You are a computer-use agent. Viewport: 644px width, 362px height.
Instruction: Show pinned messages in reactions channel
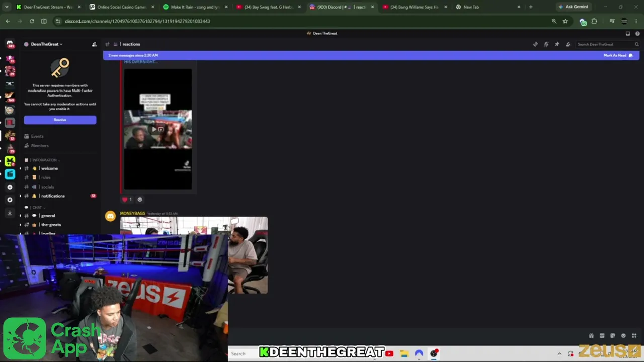pyautogui.click(x=557, y=44)
